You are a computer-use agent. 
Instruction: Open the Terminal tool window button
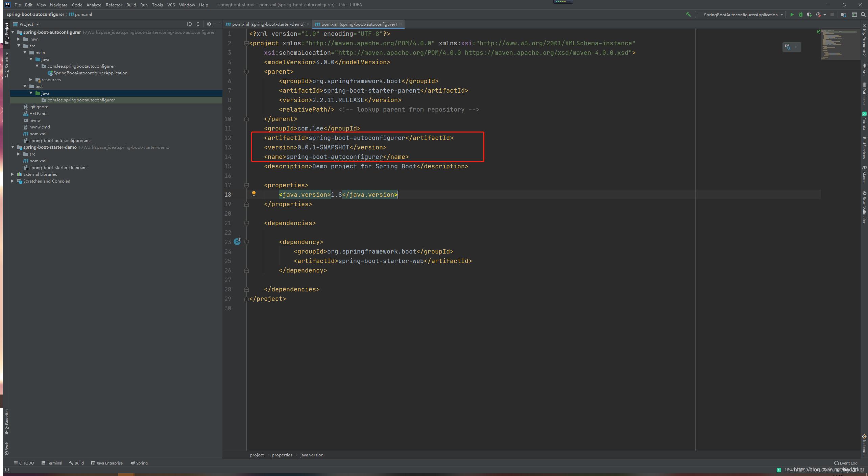click(x=52, y=463)
